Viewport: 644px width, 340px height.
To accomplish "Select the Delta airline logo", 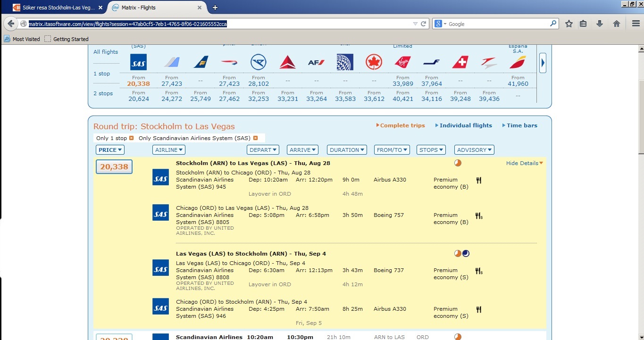I will coord(287,62).
